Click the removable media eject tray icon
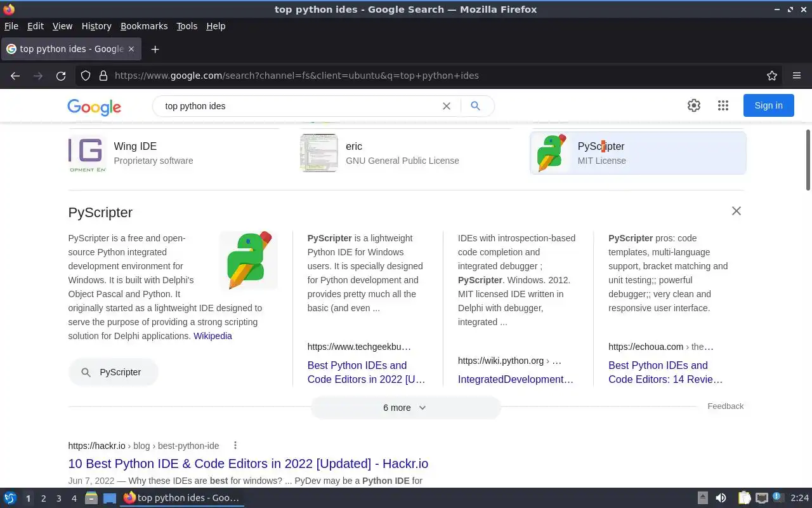Image resolution: width=812 pixels, height=508 pixels. click(x=703, y=498)
